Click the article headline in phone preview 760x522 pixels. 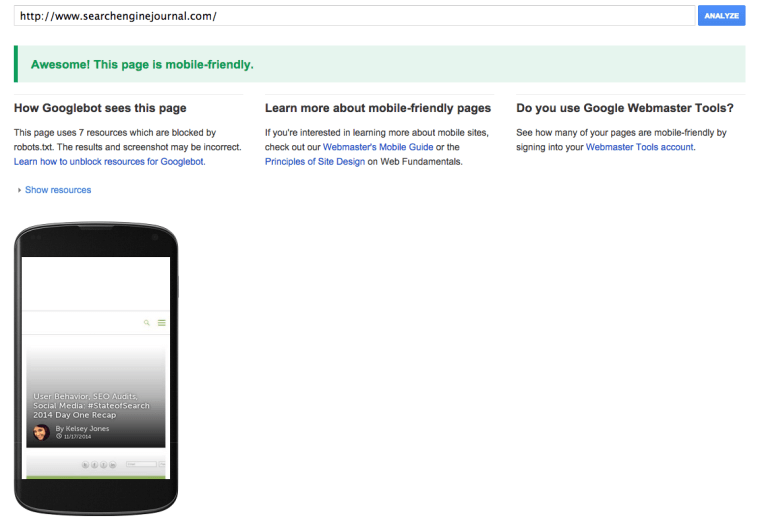click(x=89, y=403)
